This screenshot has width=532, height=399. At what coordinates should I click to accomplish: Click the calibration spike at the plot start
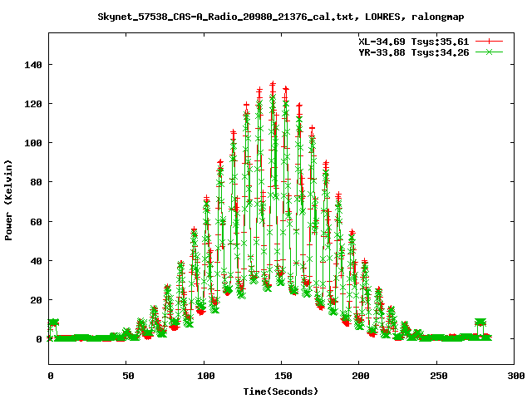coord(53,323)
